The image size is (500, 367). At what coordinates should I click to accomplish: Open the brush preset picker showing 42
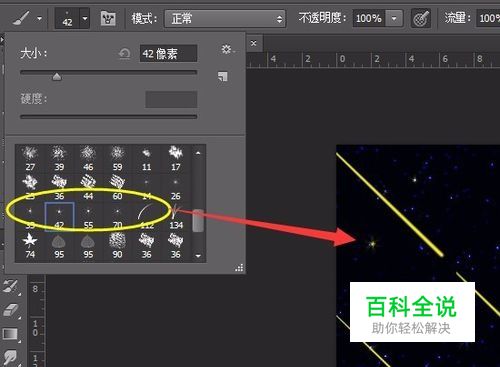pyautogui.click(x=72, y=18)
